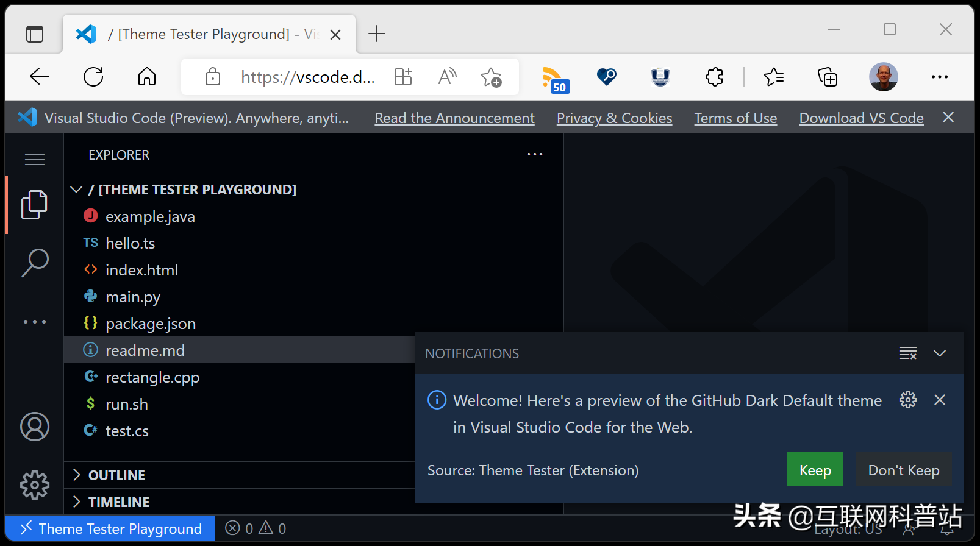The image size is (980, 546).
Task: Click the Keep button
Action: [815, 470]
